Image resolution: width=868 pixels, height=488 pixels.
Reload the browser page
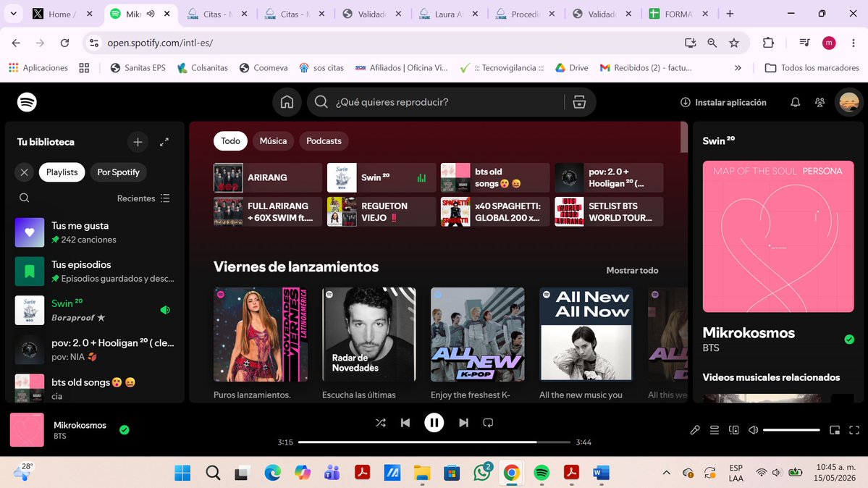[x=64, y=43]
